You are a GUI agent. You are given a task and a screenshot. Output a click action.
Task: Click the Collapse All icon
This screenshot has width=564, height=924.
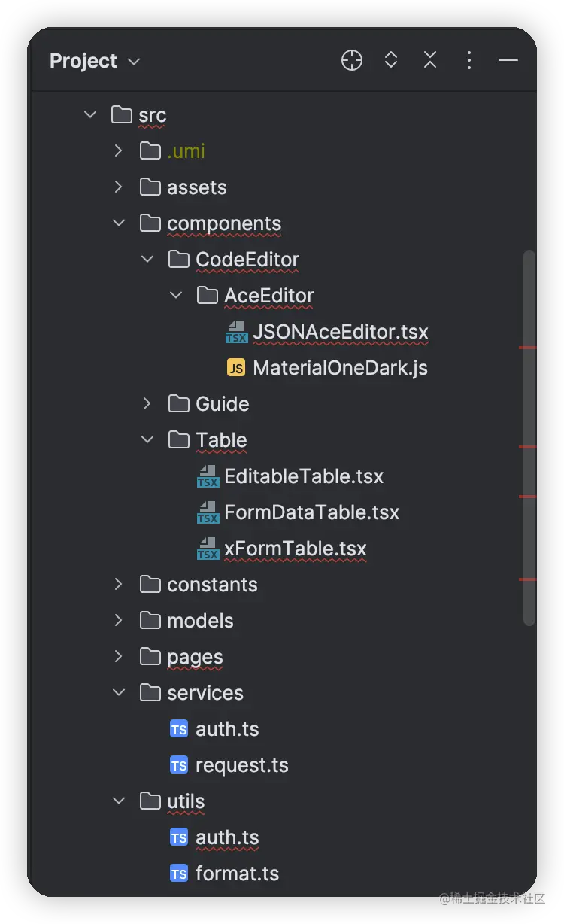click(x=430, y=61)
